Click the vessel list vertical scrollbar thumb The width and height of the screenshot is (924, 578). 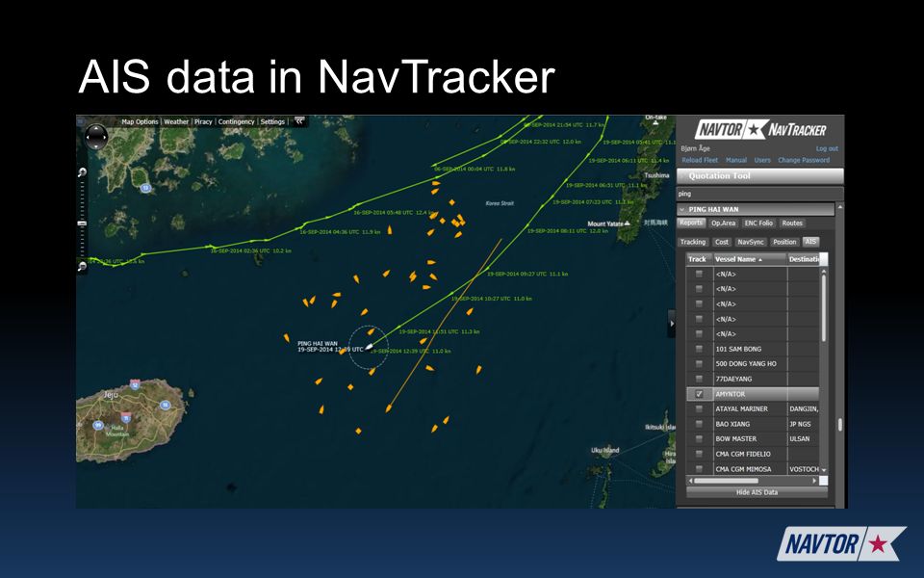[824, 308]
